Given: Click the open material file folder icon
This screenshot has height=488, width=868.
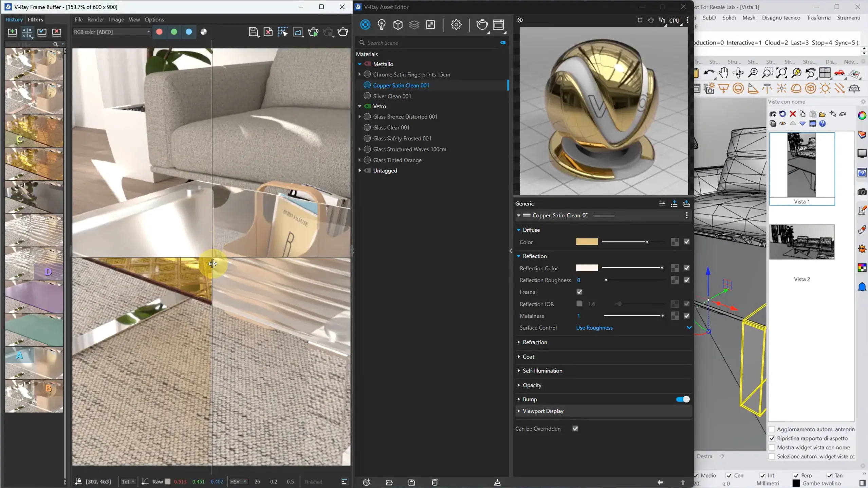Looking at the screenshot, I should 389,482.
